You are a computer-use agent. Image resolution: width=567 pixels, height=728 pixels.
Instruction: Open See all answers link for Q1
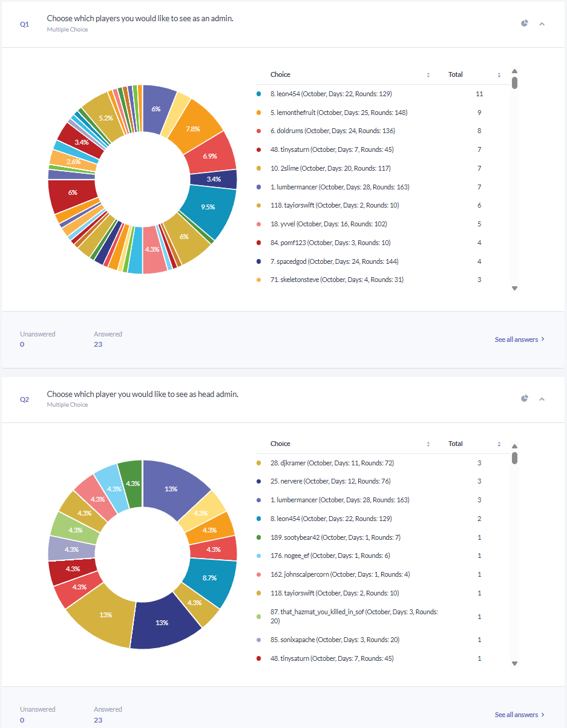(x=520, y=339)
